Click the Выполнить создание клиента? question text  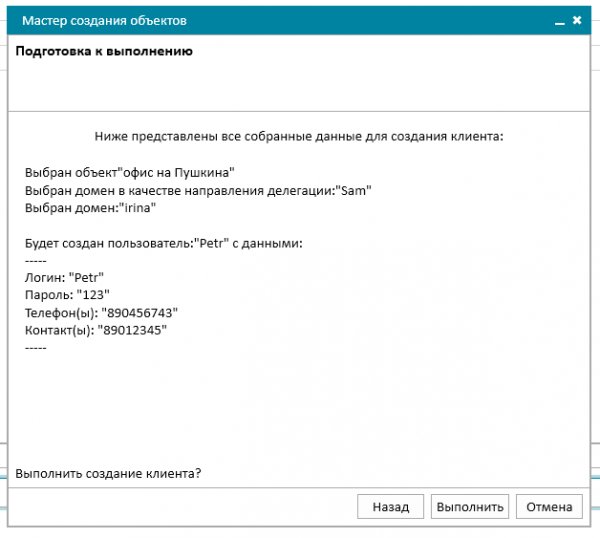(x=108, y=473)
